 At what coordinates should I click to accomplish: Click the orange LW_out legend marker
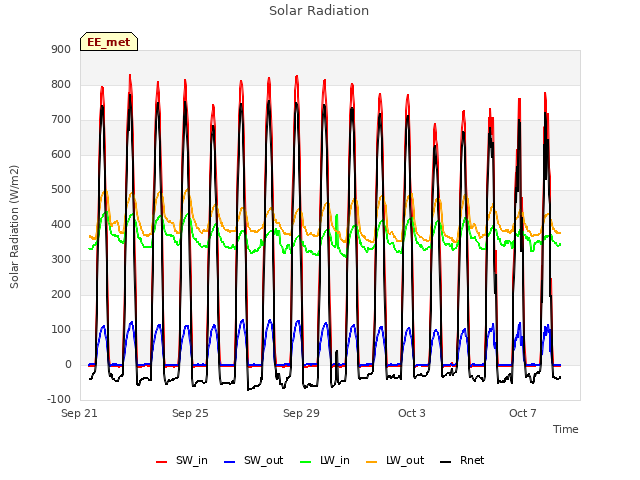[x=372, y=462]
